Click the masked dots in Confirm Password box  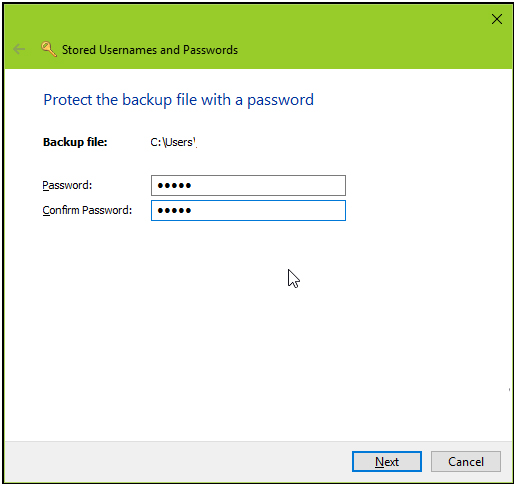[174, 210]
